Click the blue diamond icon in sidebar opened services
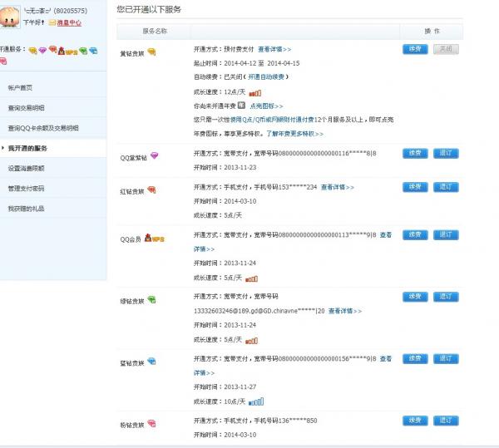The width and height of the screenshot is (499, 448). point(93,51)
